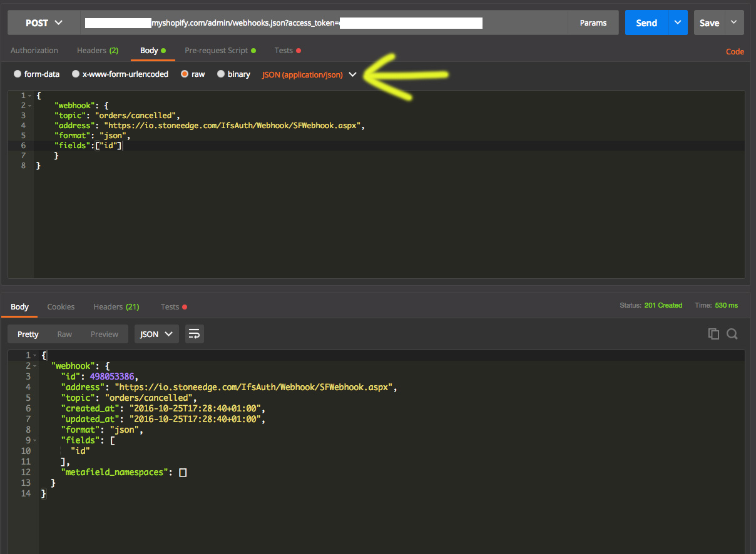
Task: Search within the response body
Action: [732, 334]
